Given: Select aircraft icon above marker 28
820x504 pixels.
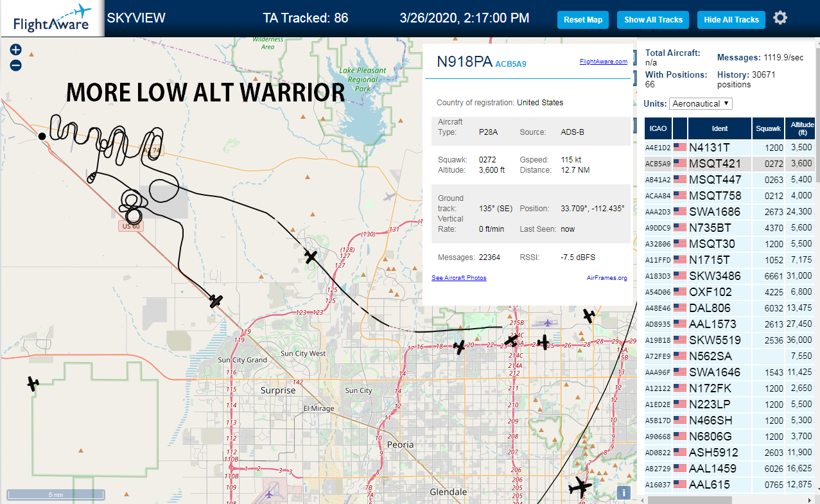Looking at the screenshot, I should tap(589, 315).
